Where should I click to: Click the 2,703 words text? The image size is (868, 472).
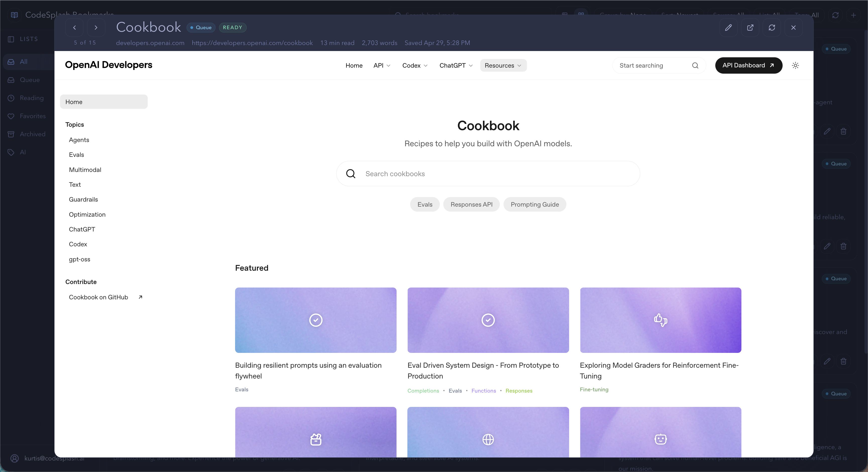coord(379,43)
